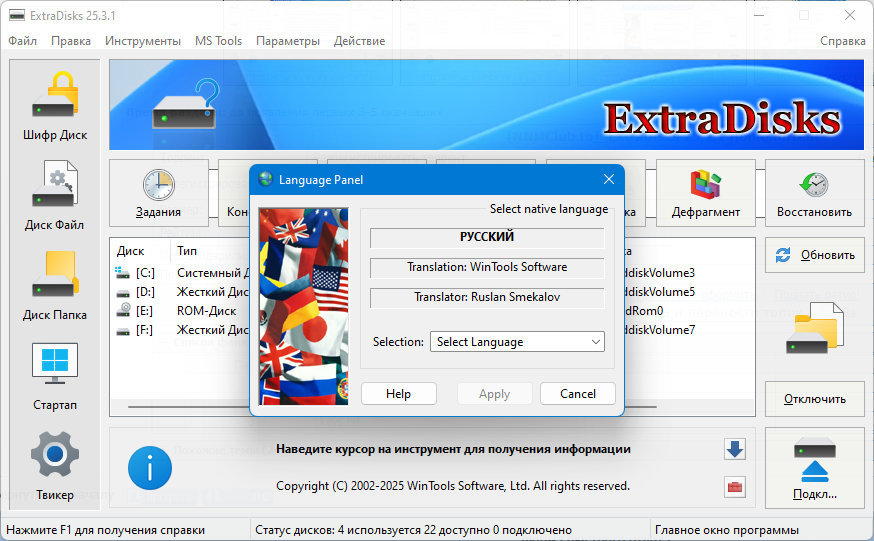Click the folder-on-disk icon above Отключить
Viewport: 874px width, 541px height.
point(814,328)
